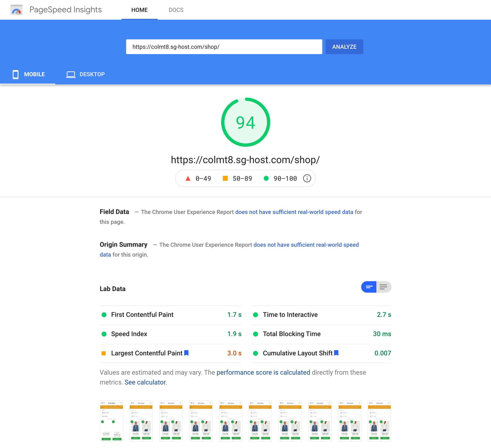Click green dot beside Speed Index
491x448 pixels.
coord(104,334)
